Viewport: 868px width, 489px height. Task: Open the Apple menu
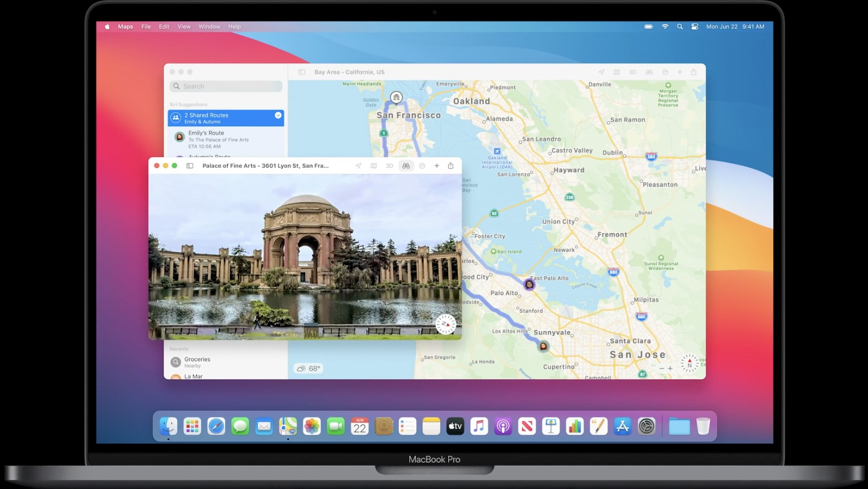click(x=107, y=26)
